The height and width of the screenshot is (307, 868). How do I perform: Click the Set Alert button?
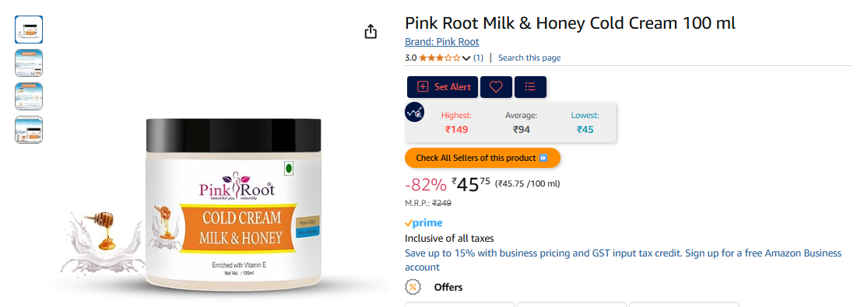click(x=443, y=87)
